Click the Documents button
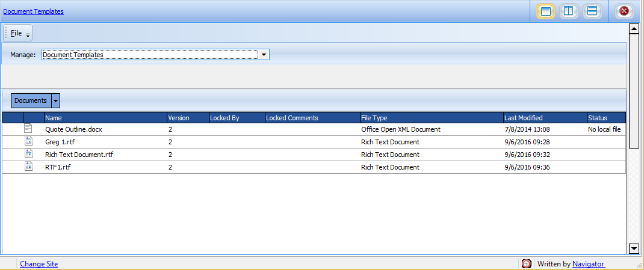Image resolution: width=644 pixels, height=270 pixels. tap(31, 100)
